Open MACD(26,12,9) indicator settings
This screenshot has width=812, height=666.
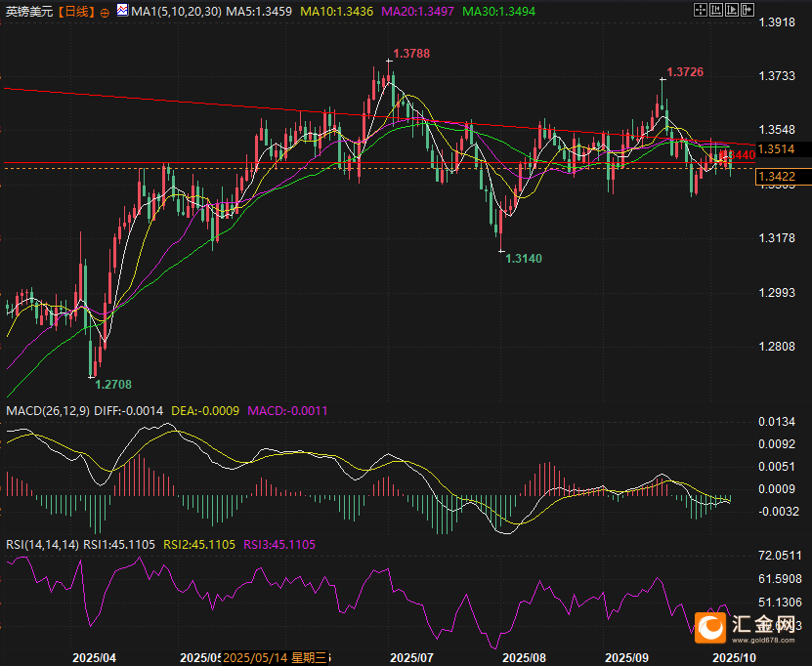(48, 411)
